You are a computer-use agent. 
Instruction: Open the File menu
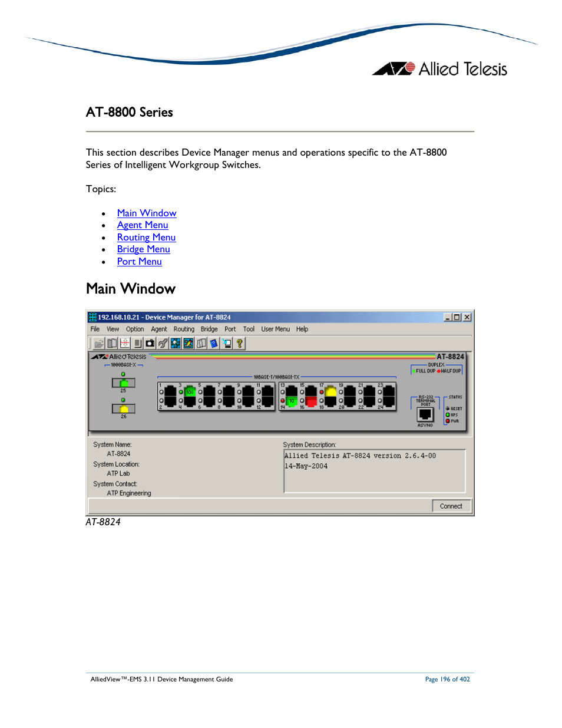coord(95,329)
